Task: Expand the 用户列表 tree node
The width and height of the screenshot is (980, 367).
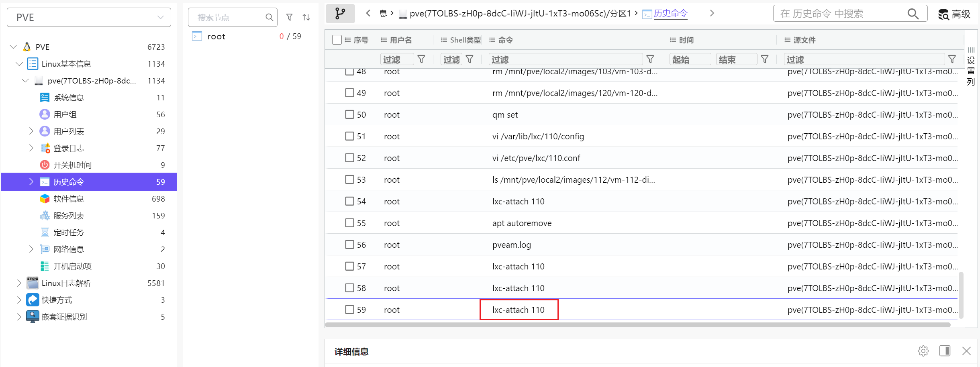Action: [31, 131]
